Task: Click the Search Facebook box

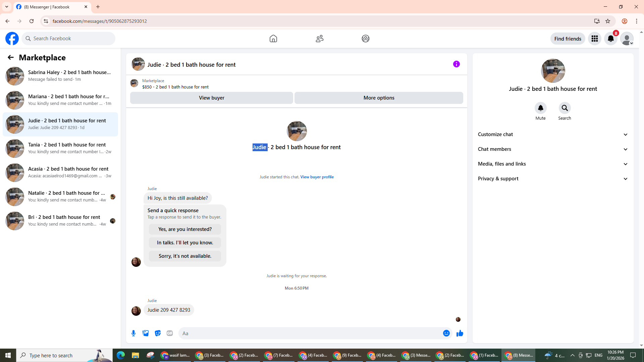Action: (69, 39)
